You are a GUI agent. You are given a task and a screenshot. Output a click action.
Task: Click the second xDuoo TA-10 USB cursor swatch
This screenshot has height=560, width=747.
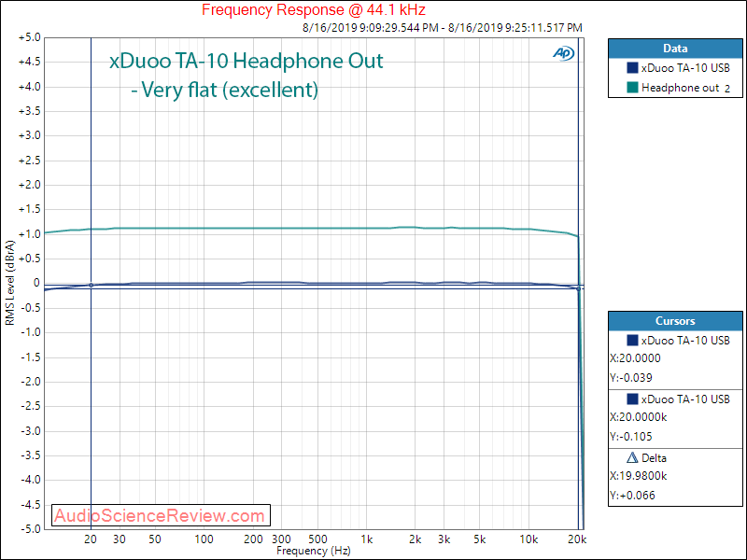point(632,399)
